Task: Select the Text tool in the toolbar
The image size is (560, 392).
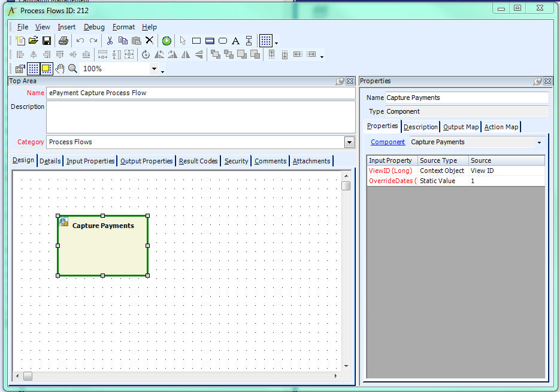Action: [x=235, y=41]
